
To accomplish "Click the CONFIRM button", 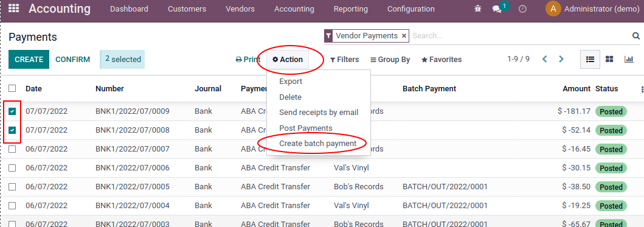I will pyautogui.click(x=73, y=59).
